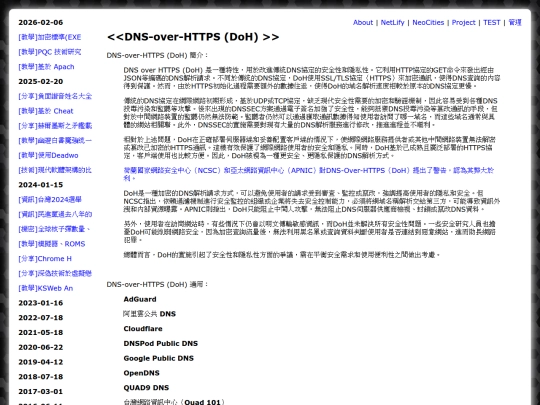Click the paragraph starting 'DNS over HTTPS (DoH) 是一種'
The image size is (540, 405).
click(x=312, y=78)
